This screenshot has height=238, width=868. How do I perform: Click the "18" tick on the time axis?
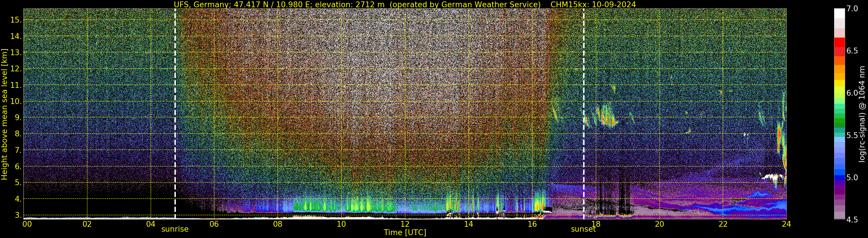[596, 224]
